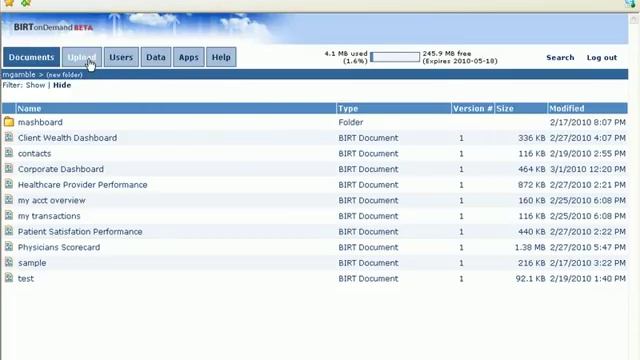
Task: Click the 92.1 KB size value
Action: pyautogui.click(x=530, y=278)
